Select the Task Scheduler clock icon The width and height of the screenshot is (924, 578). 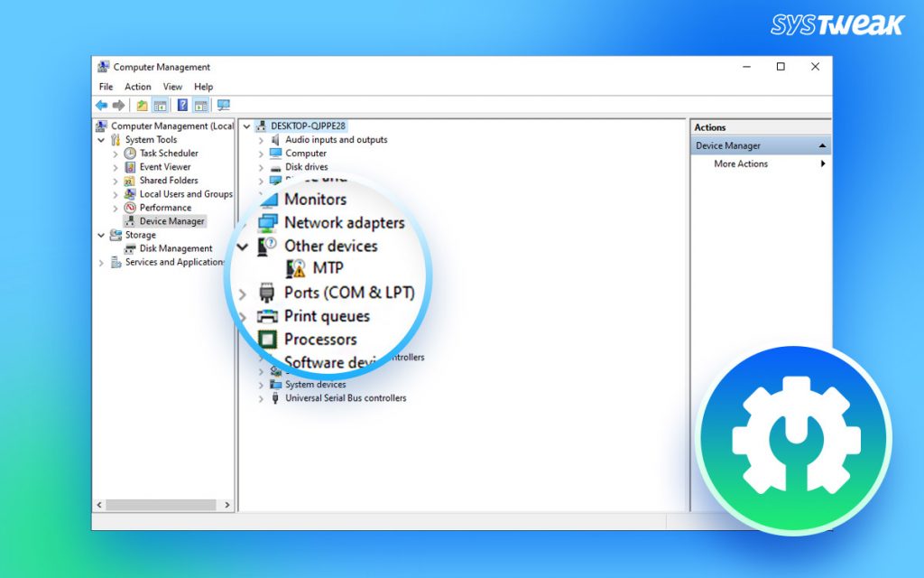coord(129,154)
